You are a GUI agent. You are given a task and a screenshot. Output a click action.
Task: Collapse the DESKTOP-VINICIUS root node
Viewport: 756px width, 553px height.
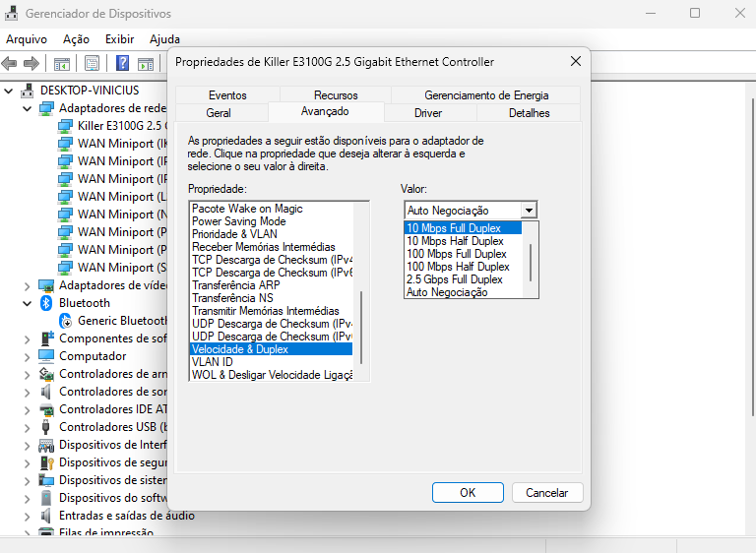click(x=9, y=91)
